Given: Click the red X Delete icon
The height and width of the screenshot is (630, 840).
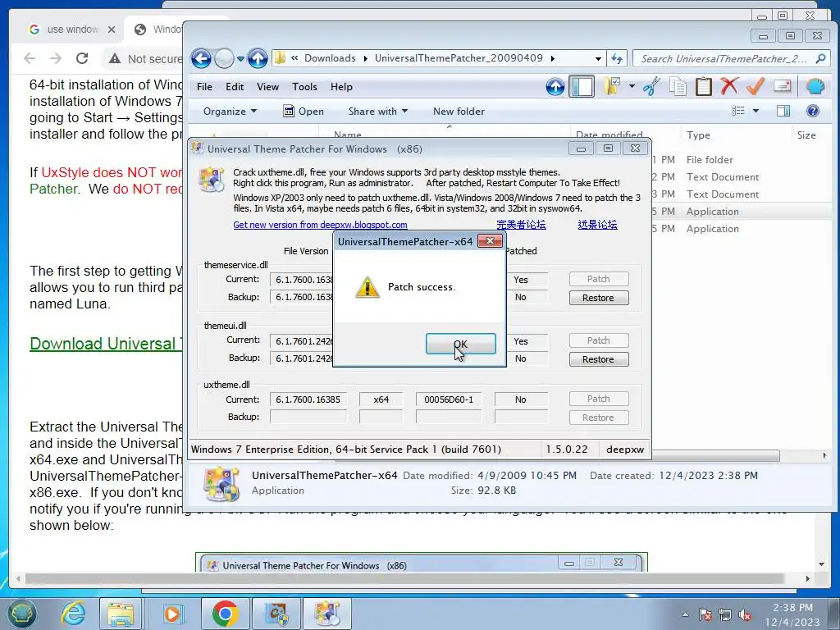Looking at the screenshot, I should pos(729,86).
